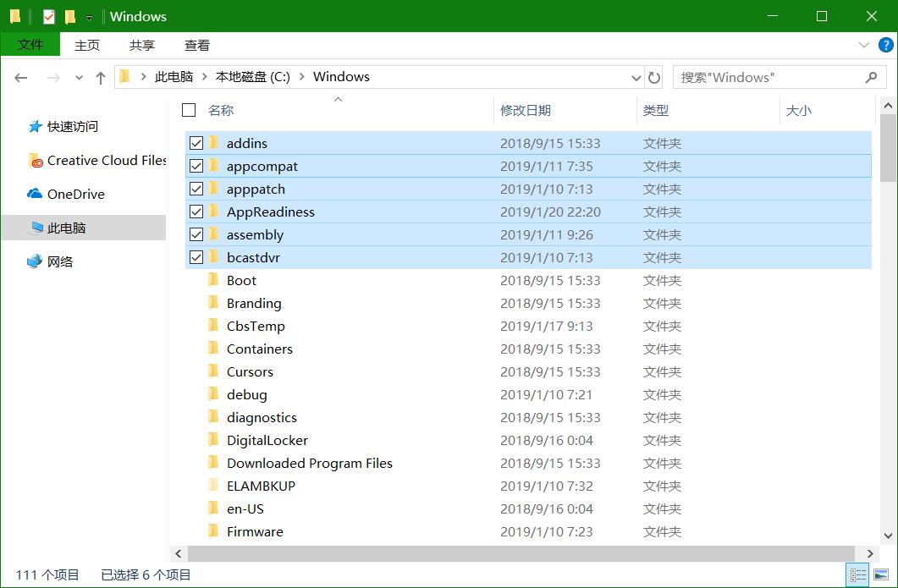898x588 pixels.
Task: Check the select-all checkbox above the name column
Action: [x=188, y=110]
